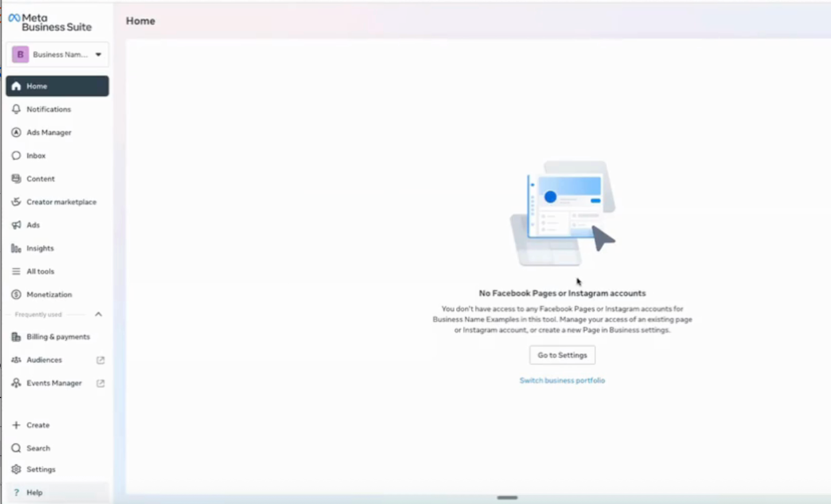Select the Help menu label
This screenshot has width=831, height=504.
[35, 493]
